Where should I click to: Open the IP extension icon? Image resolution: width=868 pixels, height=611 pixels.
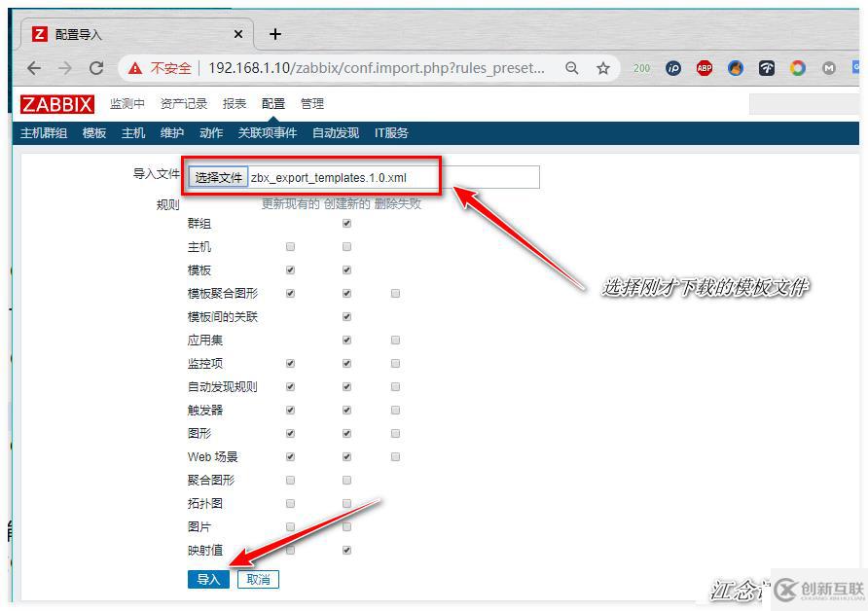pyautogui.click(x=673, y=68)
